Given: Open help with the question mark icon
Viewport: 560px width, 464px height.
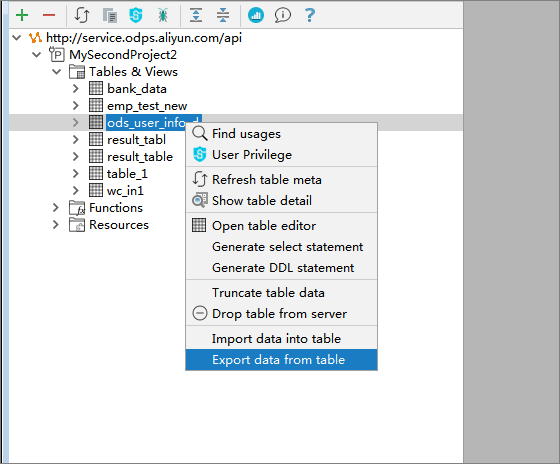Looking at the screenshot, I should coord(310,15).
